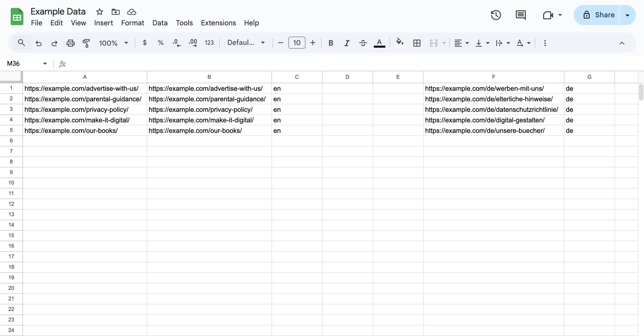
Task: Select column F header
Action: pyautogui.click(x=493, y=77)
